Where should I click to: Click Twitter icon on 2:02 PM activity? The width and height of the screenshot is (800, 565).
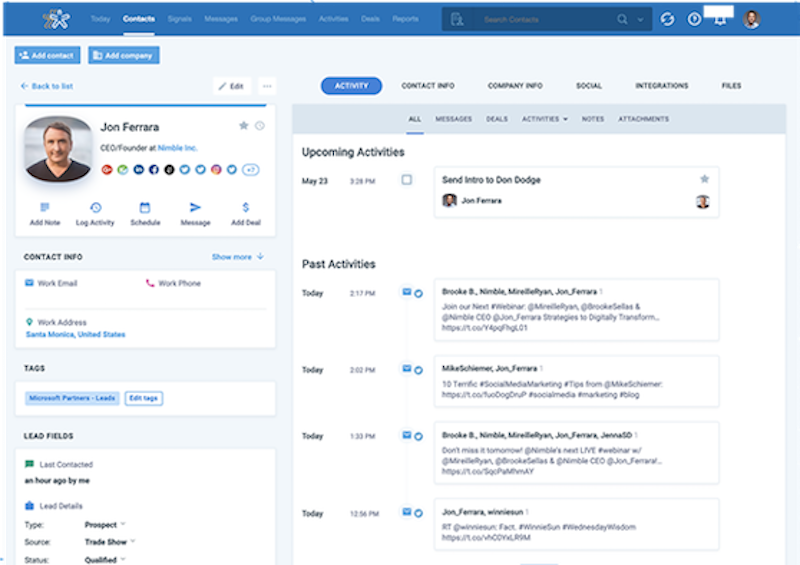pyautogui.click(x=418, y=370)
